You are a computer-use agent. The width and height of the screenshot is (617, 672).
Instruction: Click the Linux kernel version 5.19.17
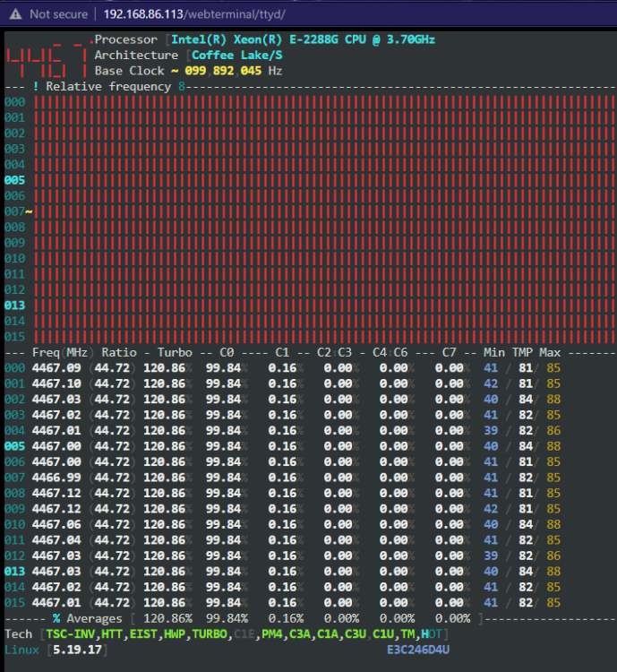78,650
